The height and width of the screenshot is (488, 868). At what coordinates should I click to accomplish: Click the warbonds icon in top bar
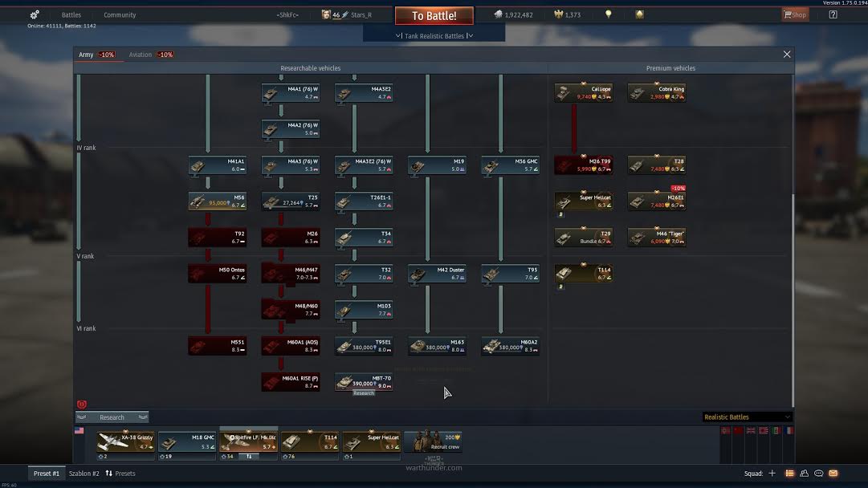639,14
